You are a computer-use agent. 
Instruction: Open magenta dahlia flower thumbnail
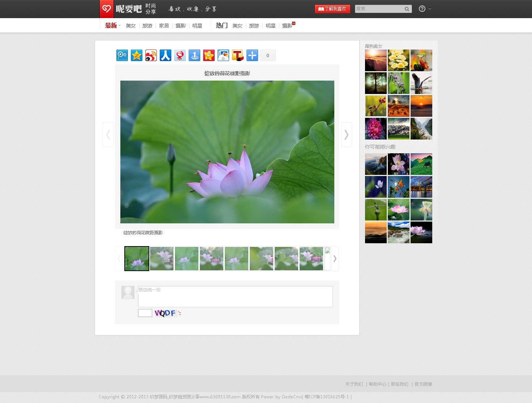(376, 129)
